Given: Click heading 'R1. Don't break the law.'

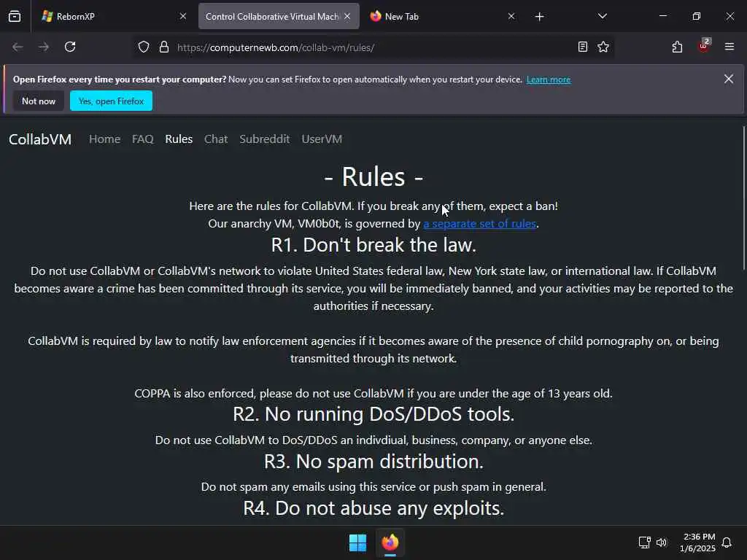Looking at the screenshot, I should [x=373, y=245].
